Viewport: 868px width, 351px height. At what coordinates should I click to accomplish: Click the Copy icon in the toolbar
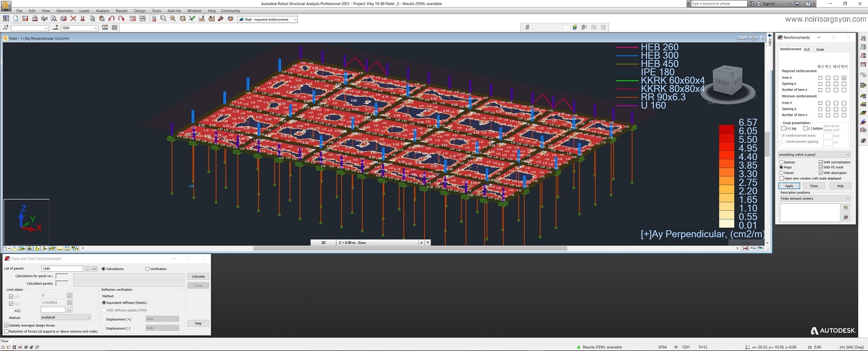pos(92,19)
